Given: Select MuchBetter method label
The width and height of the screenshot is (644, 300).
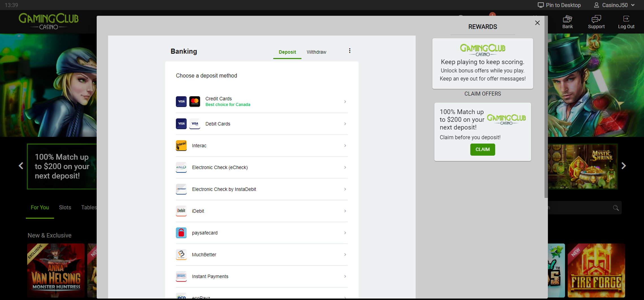Looking at the screenshot, I should [204, 255].
